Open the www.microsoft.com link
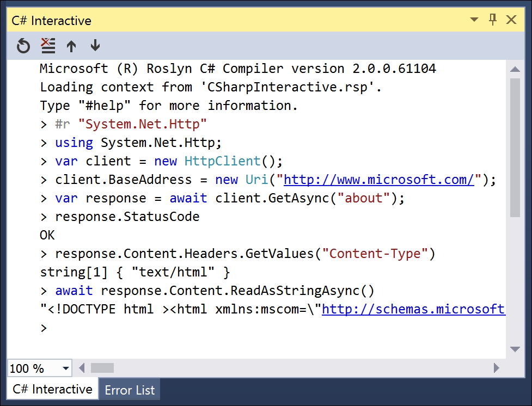 coord(379,180)
